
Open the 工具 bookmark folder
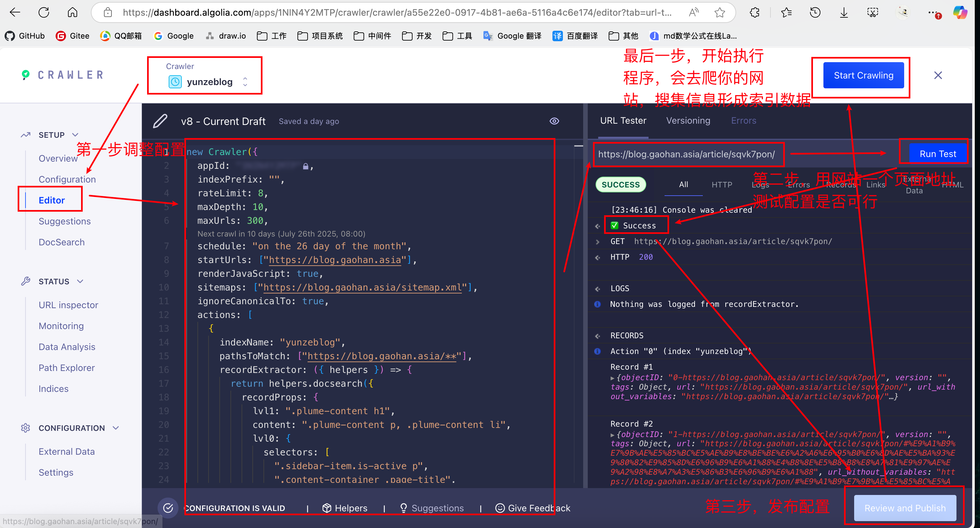457,36
